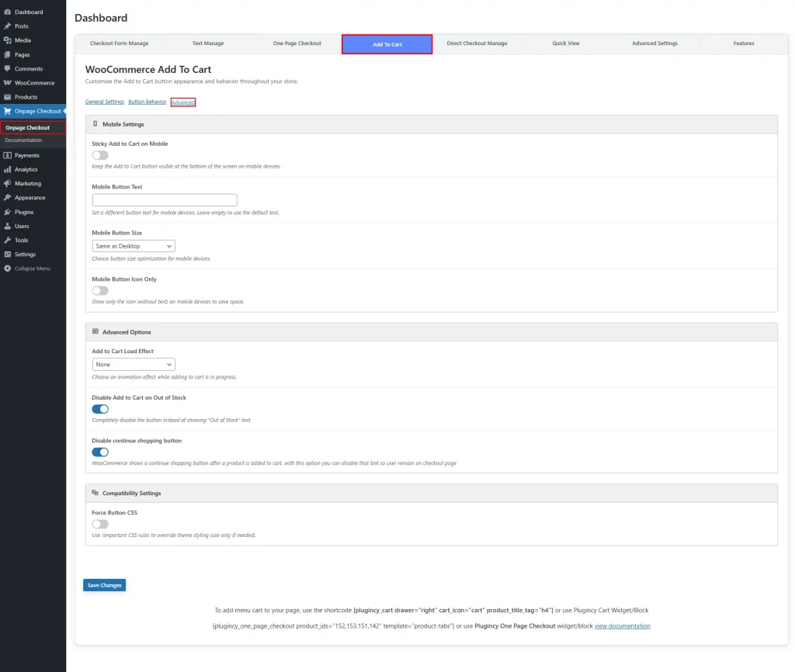Click the Posts pushpin icon

coord(7,26)
